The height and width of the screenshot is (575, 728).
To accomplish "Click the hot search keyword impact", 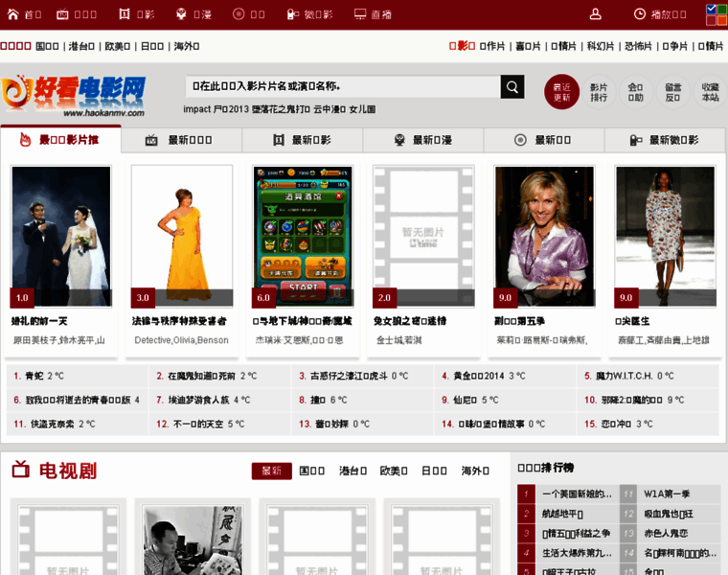I will click(197, 109).
